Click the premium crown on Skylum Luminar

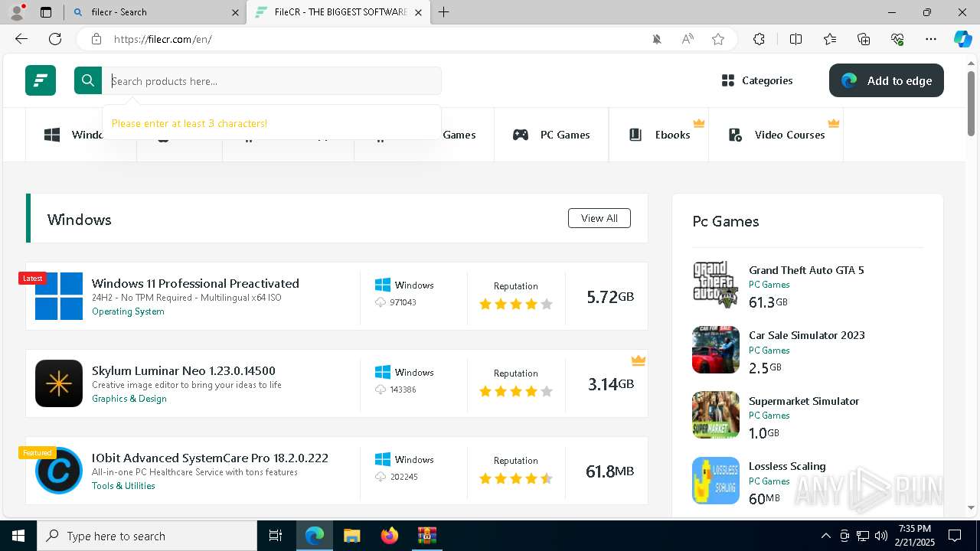tap(639, 360)
